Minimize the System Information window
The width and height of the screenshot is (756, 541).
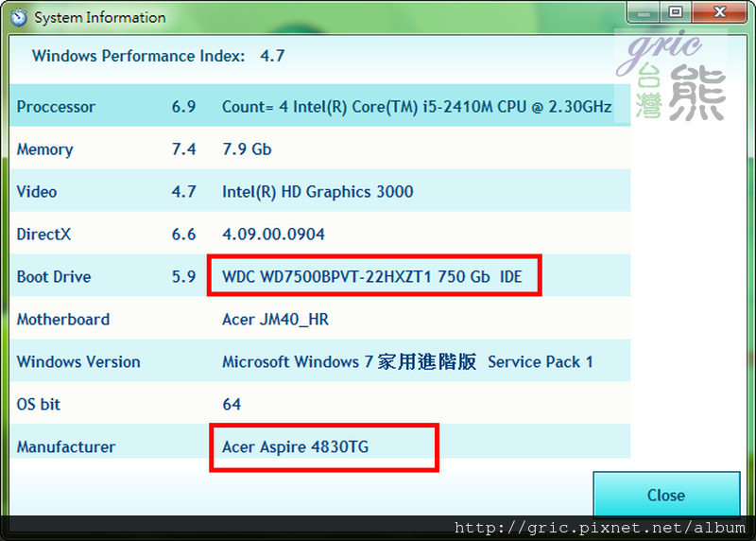click(644, 12)
